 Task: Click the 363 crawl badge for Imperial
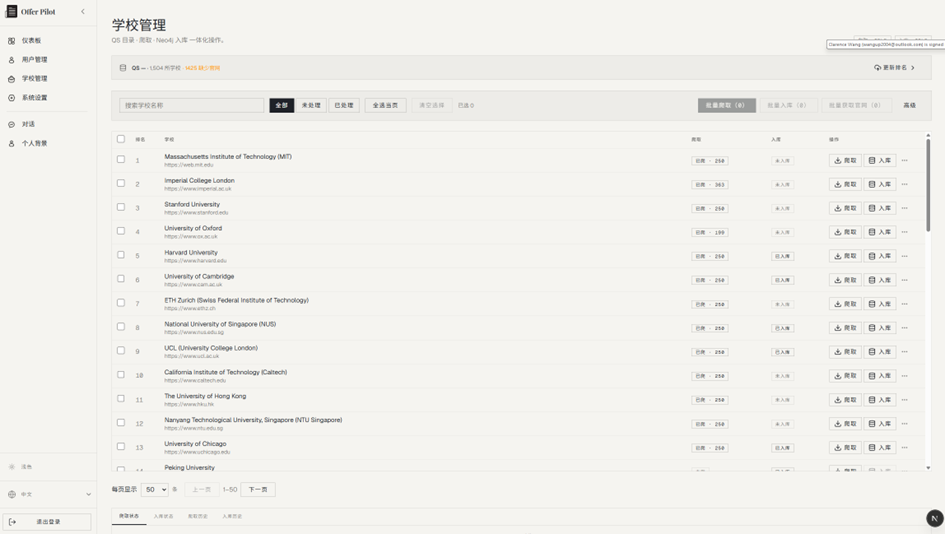710,184
